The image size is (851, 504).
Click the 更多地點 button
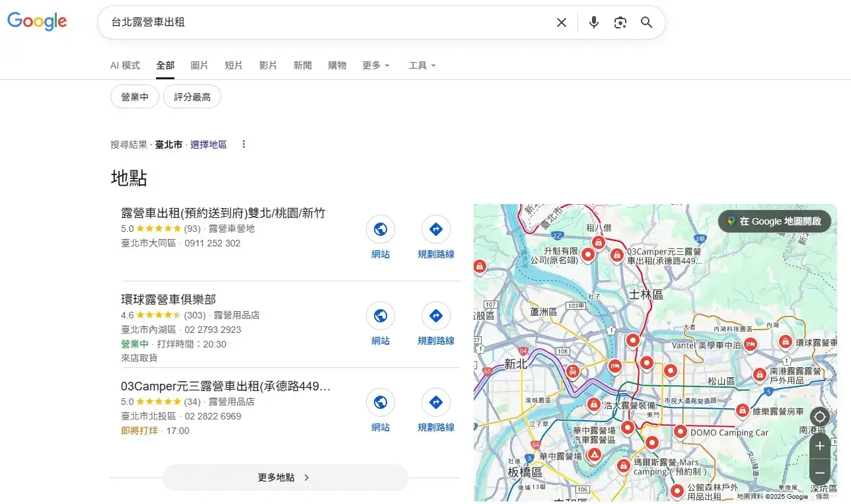[x=285, y=478]
